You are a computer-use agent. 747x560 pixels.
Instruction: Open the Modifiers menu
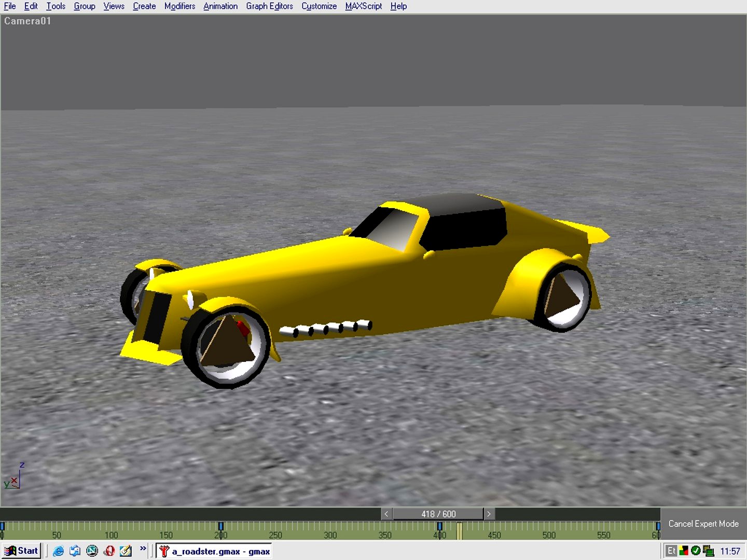click(179, 6)
